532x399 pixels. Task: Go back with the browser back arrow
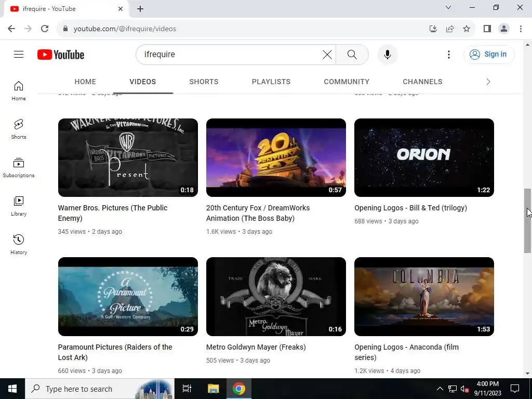11,29
